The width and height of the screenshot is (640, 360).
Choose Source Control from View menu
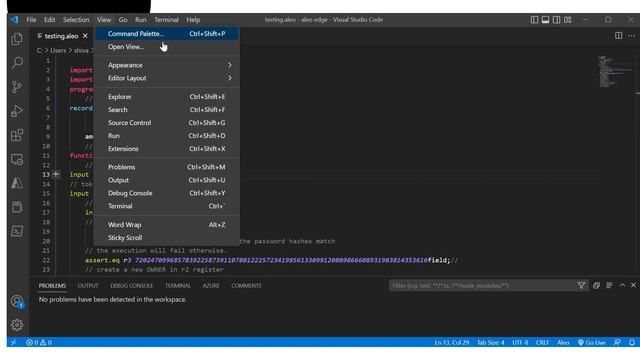(167, 123)
